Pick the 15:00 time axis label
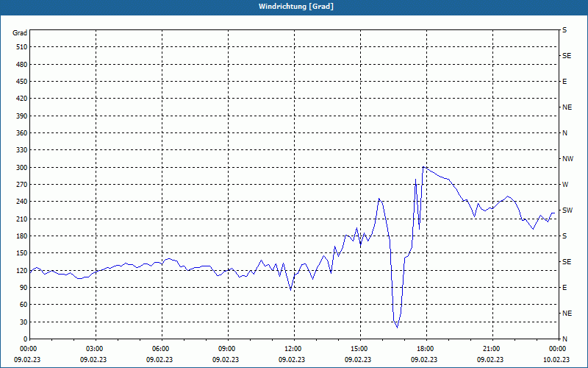588x368 pixels. click(x=360, y=349)
